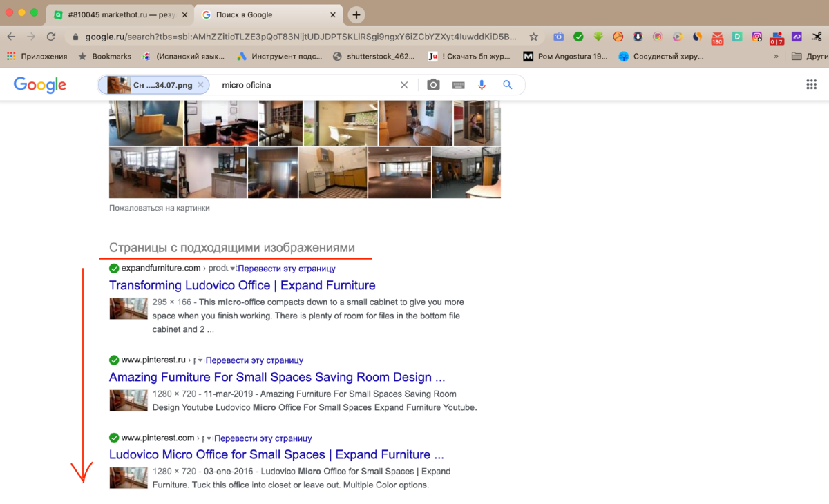Open the Ром Angostura bookmark

[x=565, y=56]
